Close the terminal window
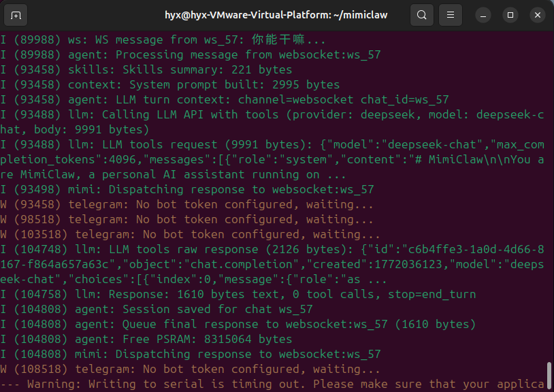The width and height of the screenshot is (554, 392). [x=538, y=15]
